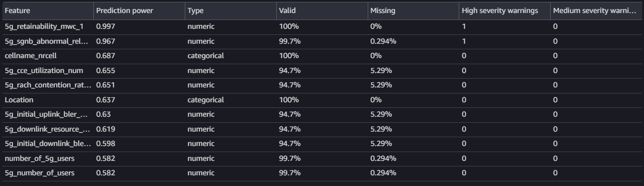Screen dimensions: 644x186
Task: Click the Type column header
Action: click(195, 11)
